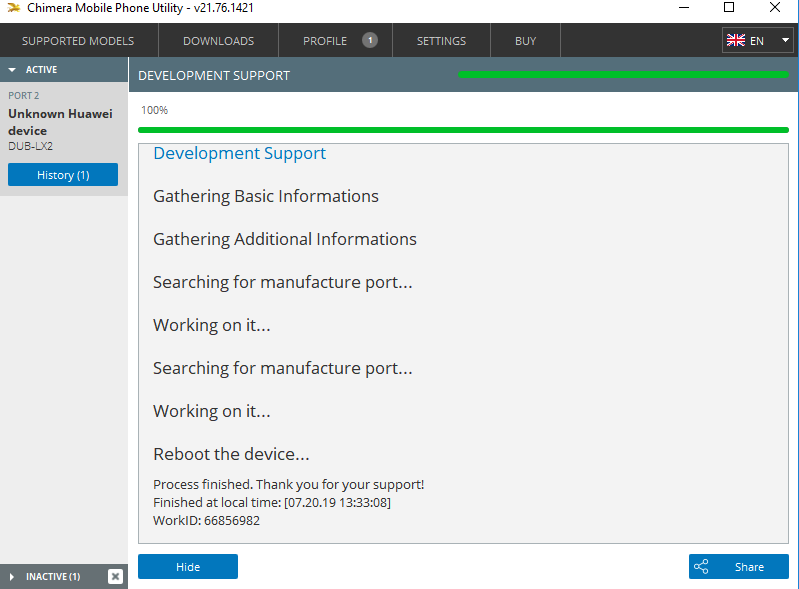Minimize the Chimera window
This screenshot has width=799, height=589.
pyautogui.click(x=684, y=8)
